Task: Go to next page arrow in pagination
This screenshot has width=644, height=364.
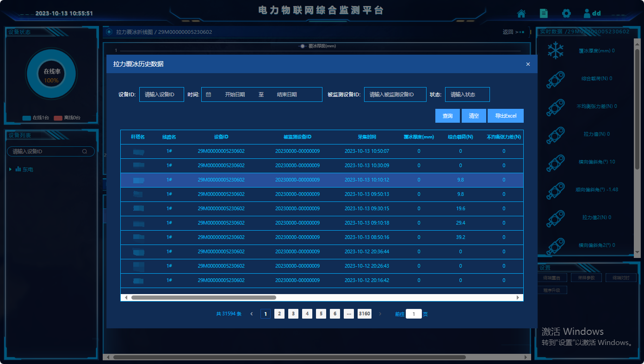Action: (380, 314)
